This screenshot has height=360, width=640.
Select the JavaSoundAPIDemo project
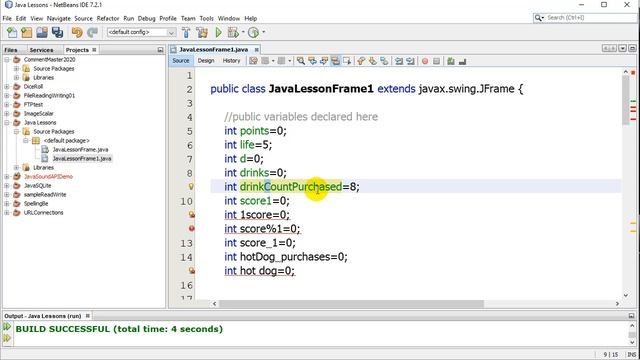click(48, 177)
